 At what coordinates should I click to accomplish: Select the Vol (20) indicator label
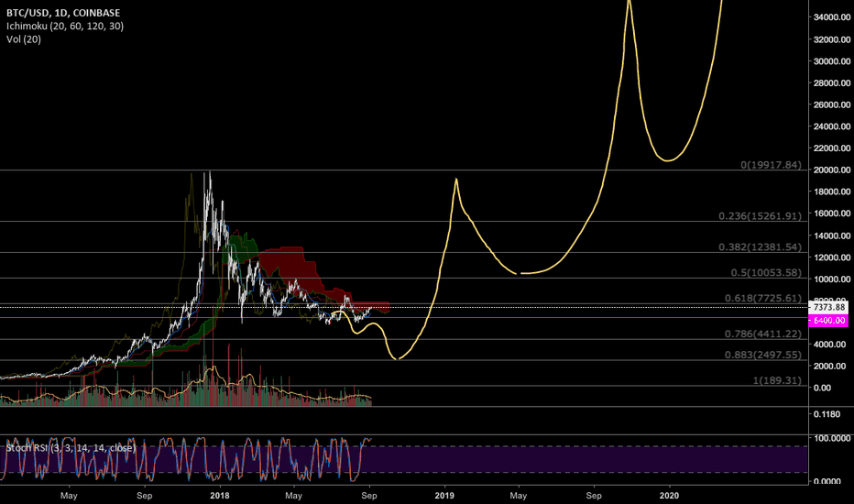click(x=24, y=39)
